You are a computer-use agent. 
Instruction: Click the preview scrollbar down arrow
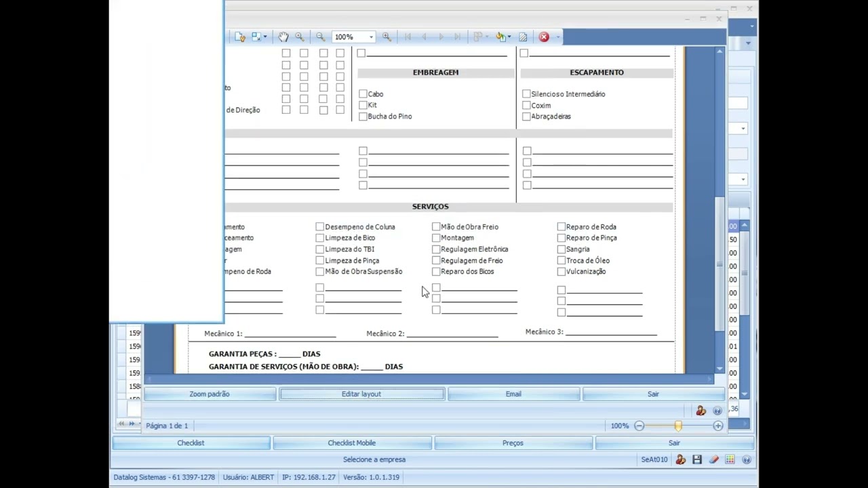click(719, 369)
